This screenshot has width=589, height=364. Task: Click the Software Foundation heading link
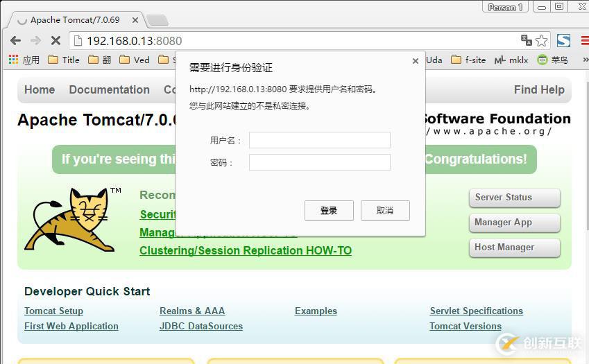coord(497,119)
